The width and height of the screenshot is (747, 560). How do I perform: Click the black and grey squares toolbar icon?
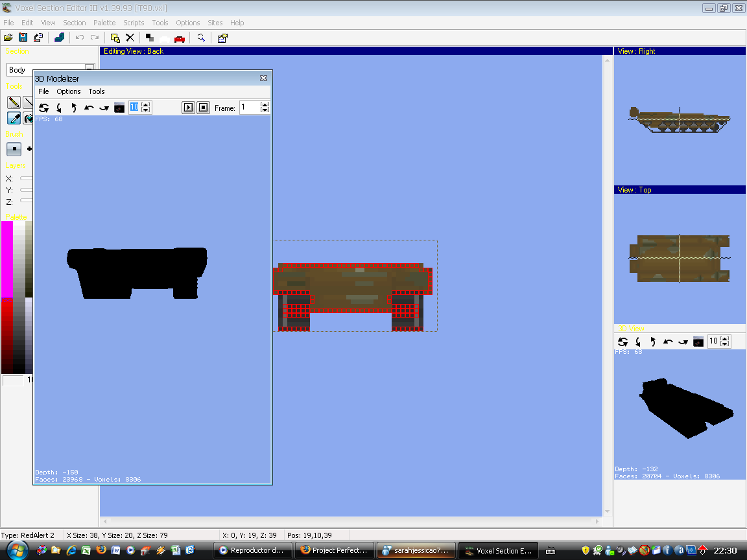(150, 38)
